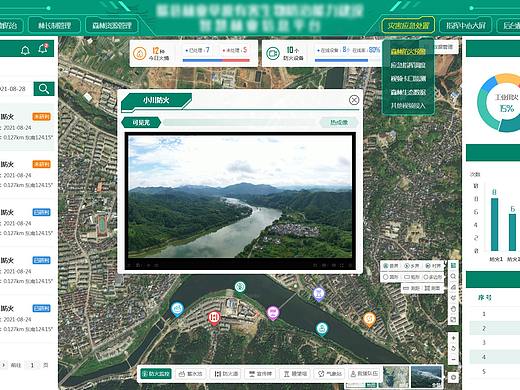Click the river landscape video frame
This screenshot has height=390, width=520.
point(240,196)
